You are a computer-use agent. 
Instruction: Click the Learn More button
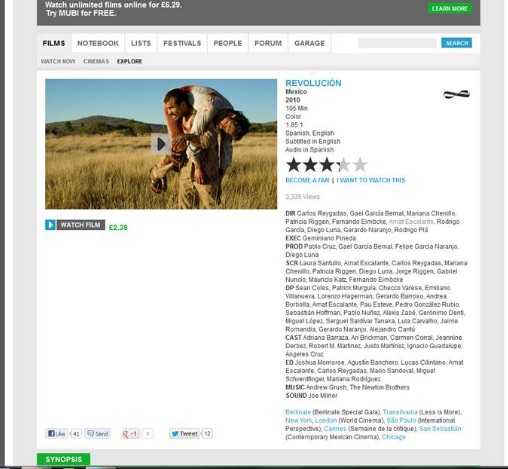click(450, 8)
